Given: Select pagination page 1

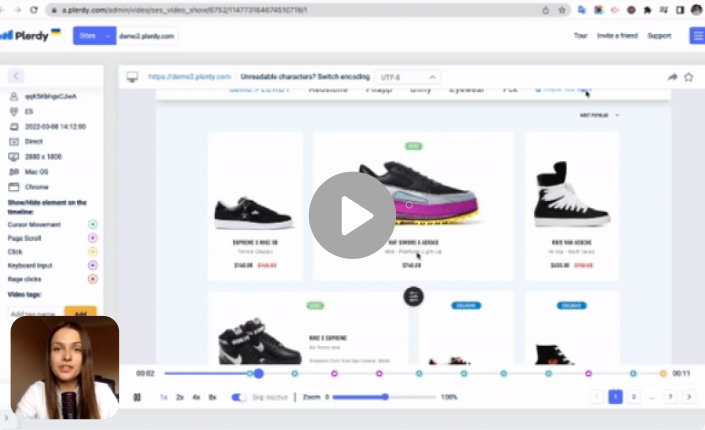Looking at the screenshot, I should (x=615, y=397).
